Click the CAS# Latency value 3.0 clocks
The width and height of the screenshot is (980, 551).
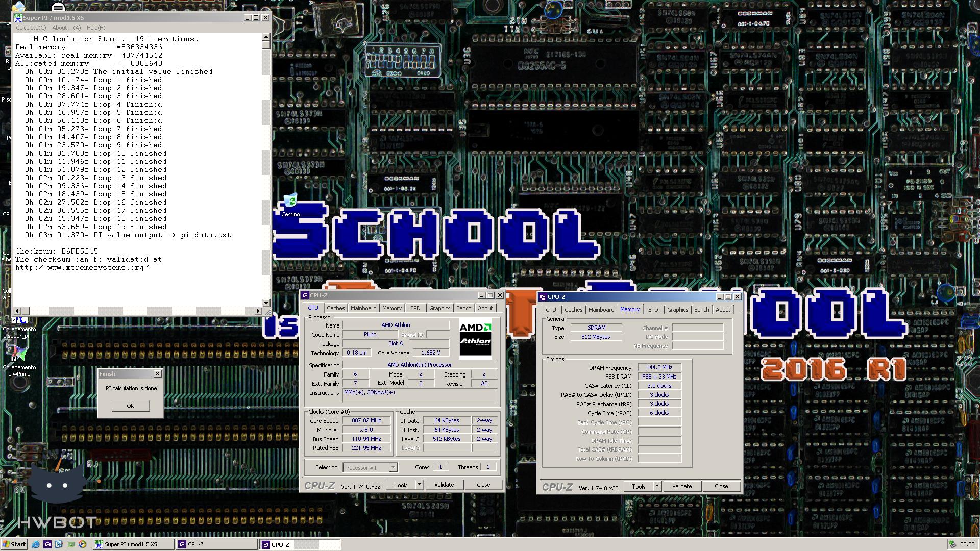(659, 386)
